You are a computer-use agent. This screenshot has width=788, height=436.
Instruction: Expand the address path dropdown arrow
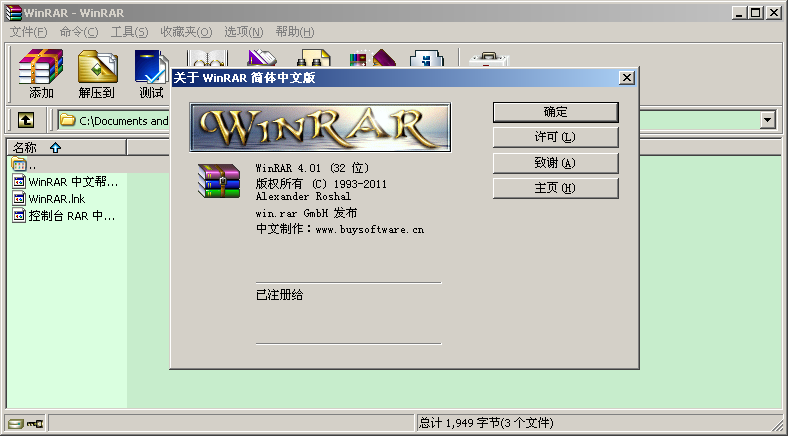click(768, 120)
